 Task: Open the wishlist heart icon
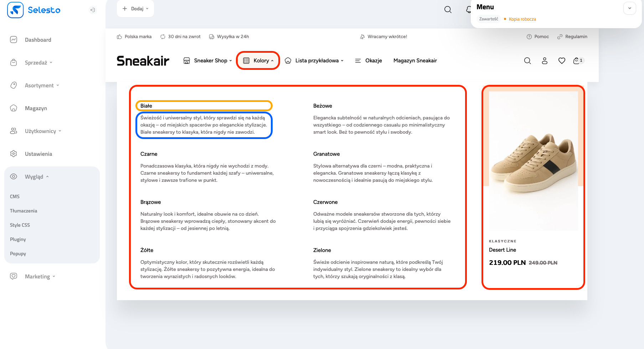[x=562, y=61]
